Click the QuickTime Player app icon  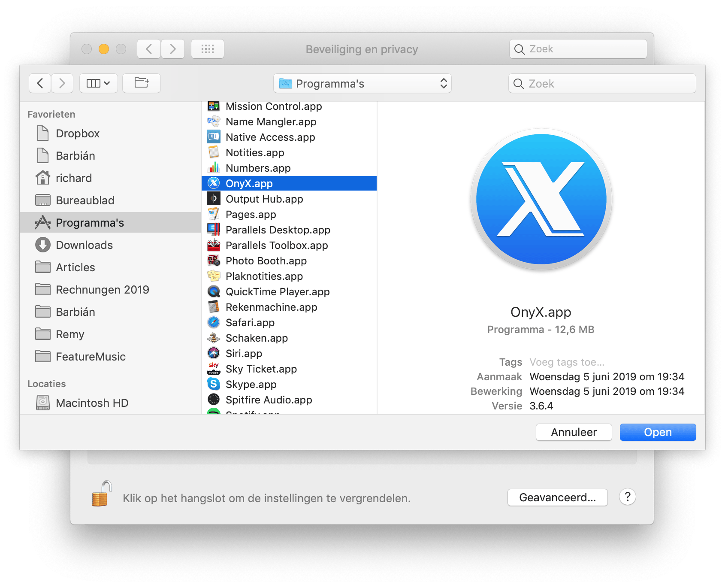pos(214,291)
